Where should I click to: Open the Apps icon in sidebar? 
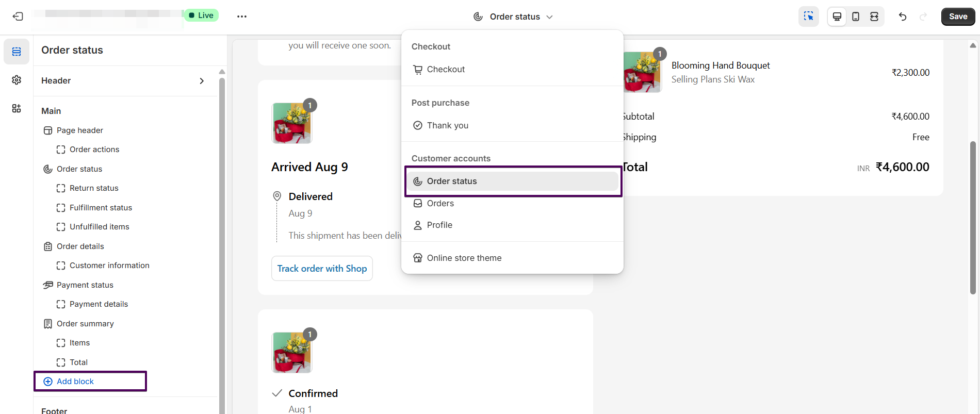click(x=17, y=108)
